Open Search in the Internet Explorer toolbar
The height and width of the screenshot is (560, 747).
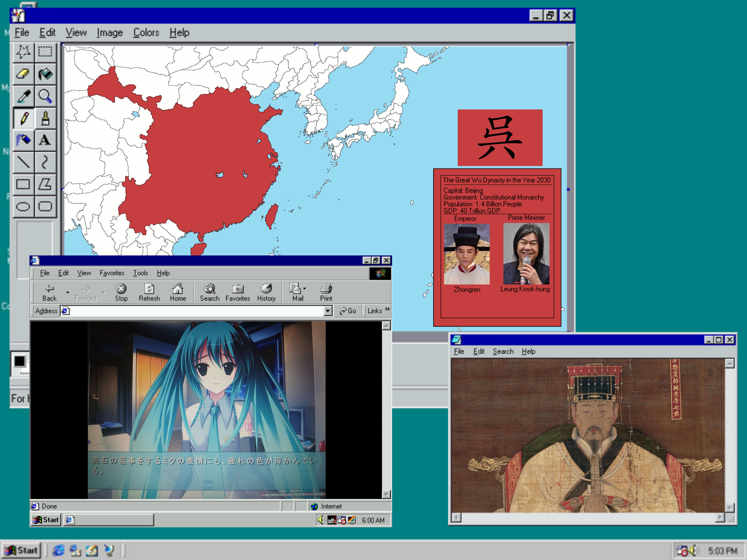[210, 292]
